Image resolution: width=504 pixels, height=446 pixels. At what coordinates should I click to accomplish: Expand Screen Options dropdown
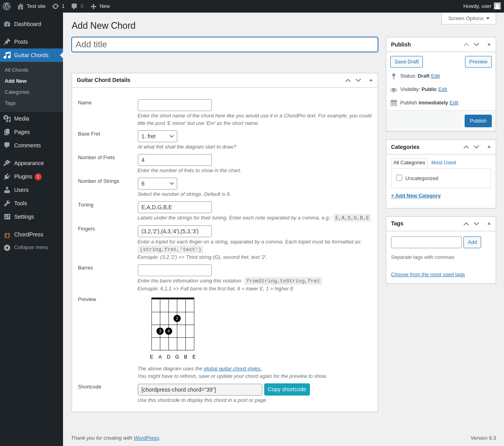[x=469, y=18]
